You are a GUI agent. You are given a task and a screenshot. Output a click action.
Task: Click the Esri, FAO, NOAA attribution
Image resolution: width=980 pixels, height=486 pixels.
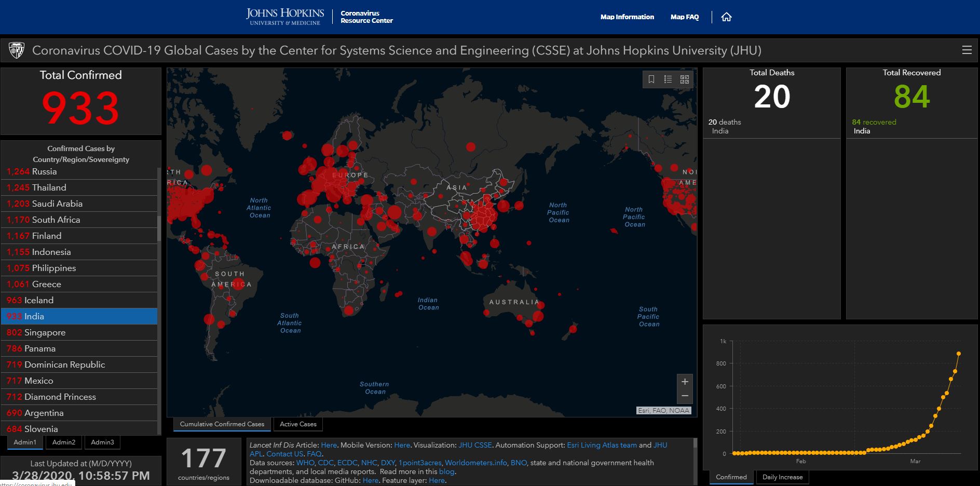click(663, 410)
